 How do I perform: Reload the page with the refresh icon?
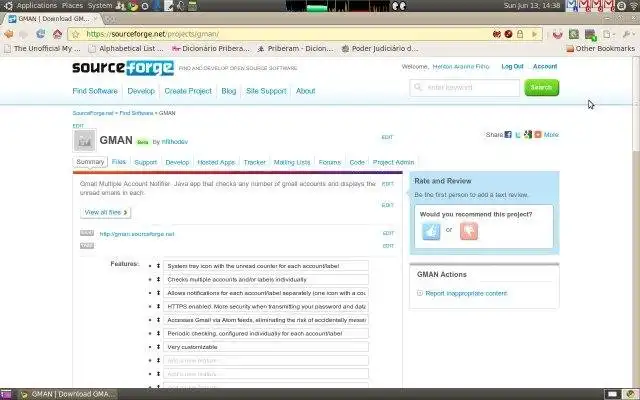[x=40, y=34]
